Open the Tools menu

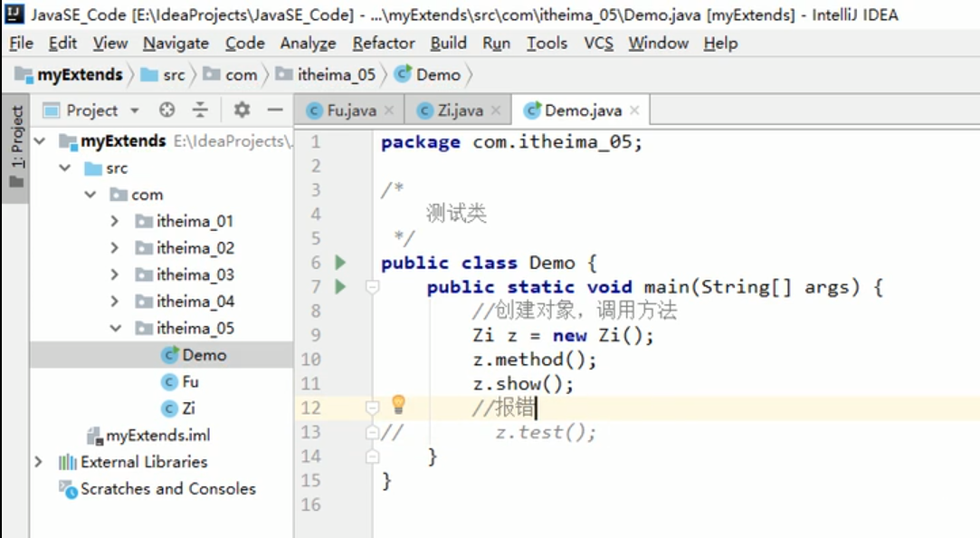547,43
